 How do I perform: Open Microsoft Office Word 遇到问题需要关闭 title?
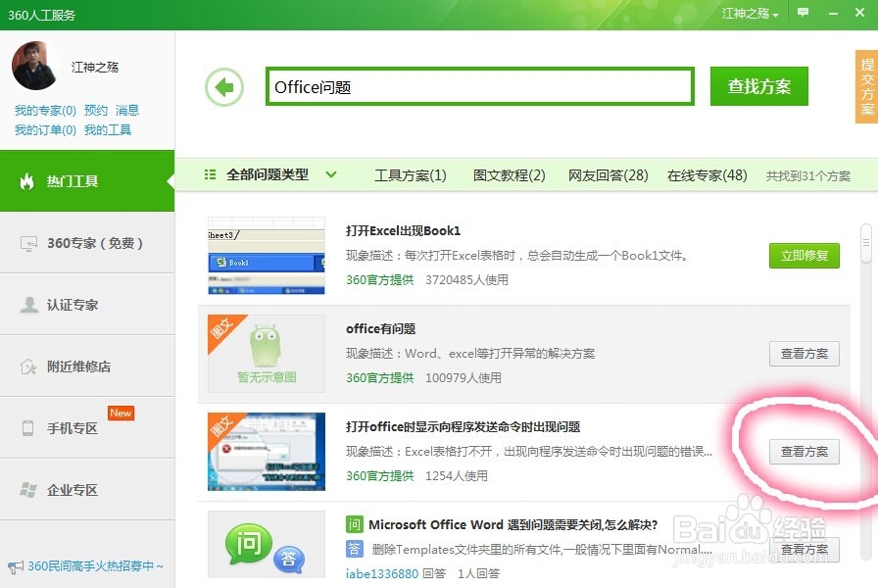512,524
